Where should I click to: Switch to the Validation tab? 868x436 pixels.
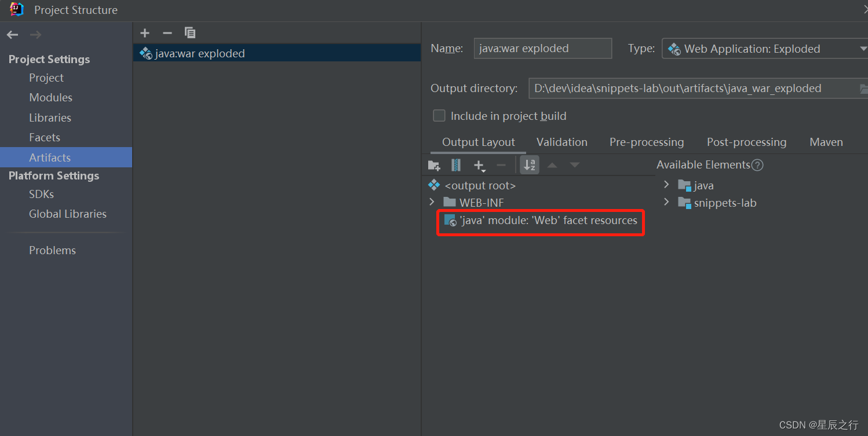pyautogui.click(x=562, y=142)
